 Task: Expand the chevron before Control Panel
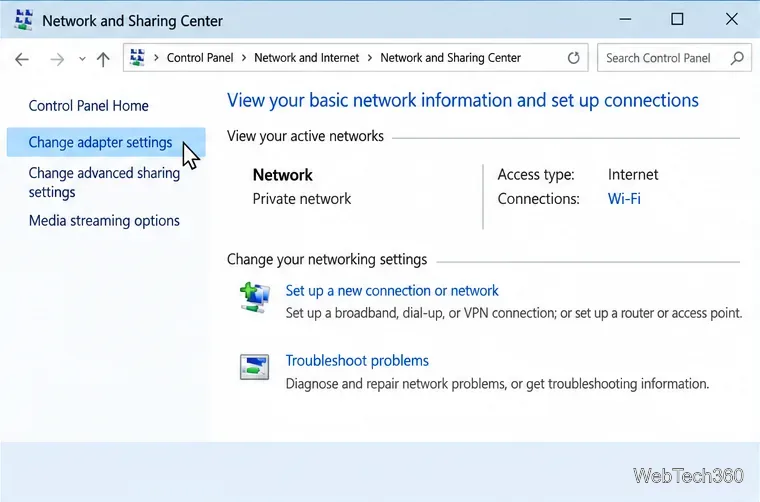coord(156,58)
